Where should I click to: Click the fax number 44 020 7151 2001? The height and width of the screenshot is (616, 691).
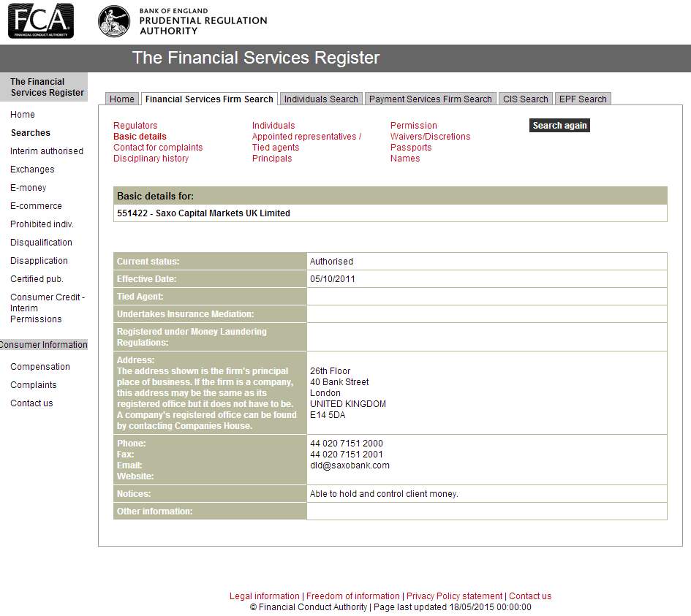point(347,455)
